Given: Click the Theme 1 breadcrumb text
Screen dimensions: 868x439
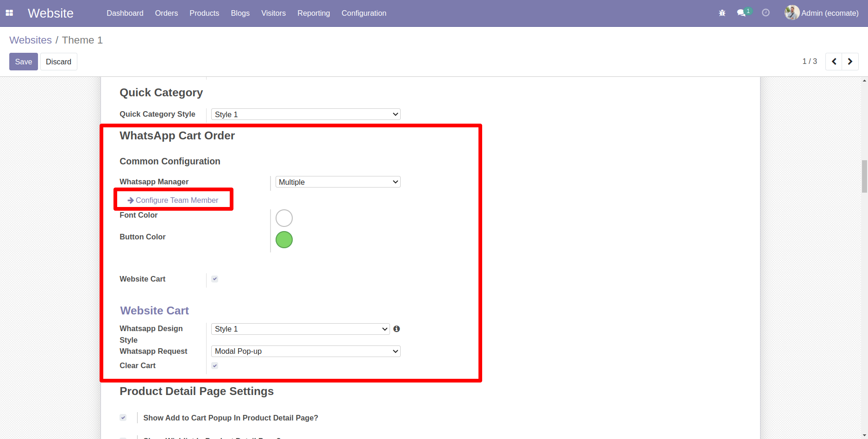Looking at the screenshot, I should click(82, 40).
